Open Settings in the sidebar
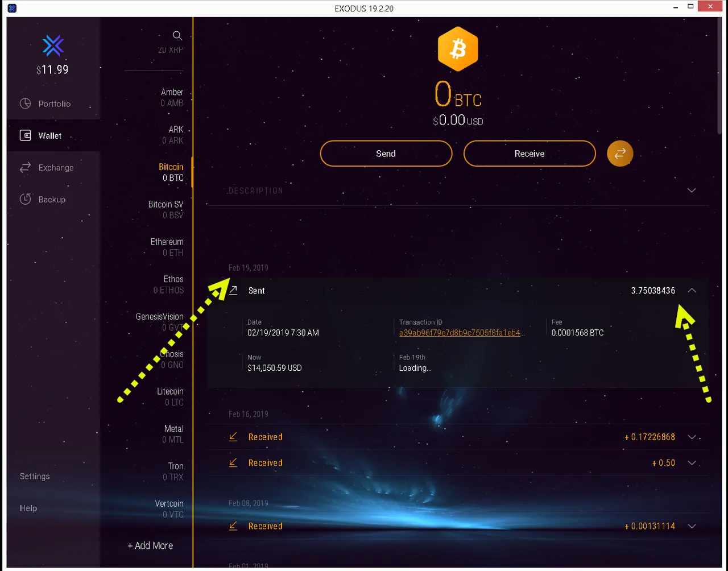Viewport: 728px width, 571px height. click(35, 476)
